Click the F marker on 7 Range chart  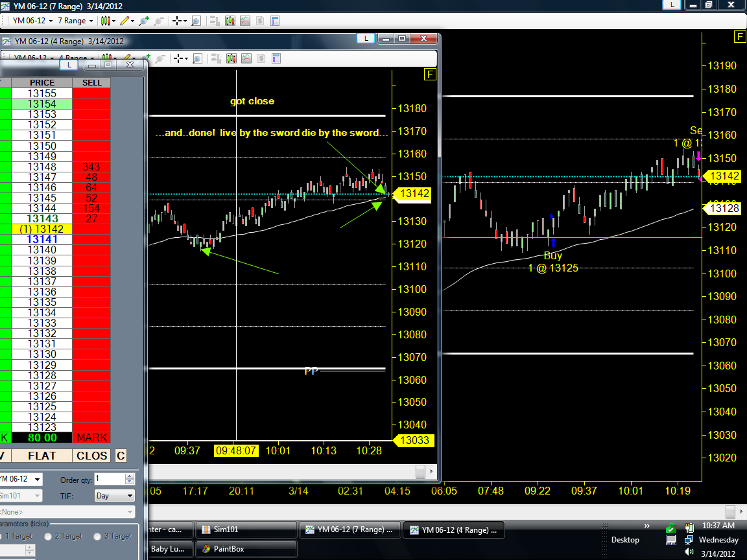point(740,37)
